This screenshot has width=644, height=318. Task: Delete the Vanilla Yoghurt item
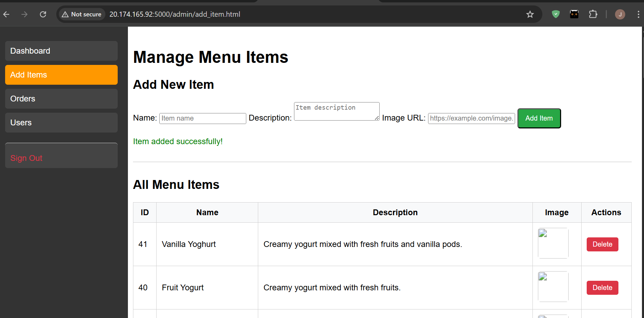click(602, 244)
